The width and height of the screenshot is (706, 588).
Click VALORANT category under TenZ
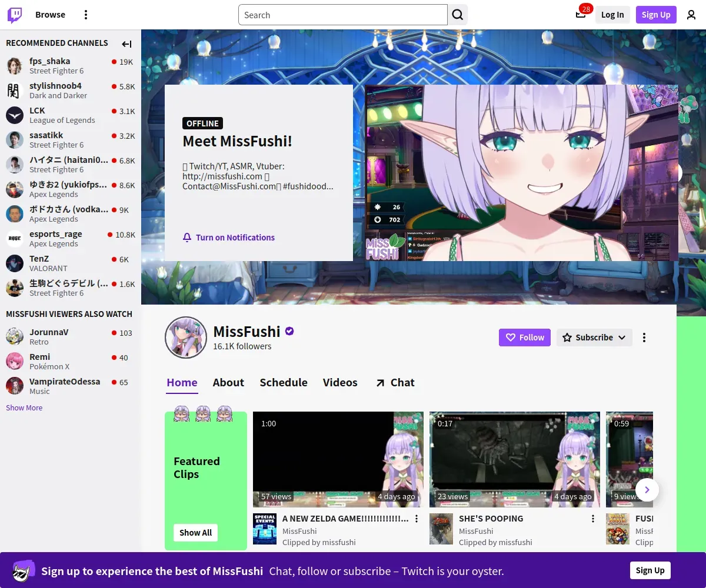point(49,269)
